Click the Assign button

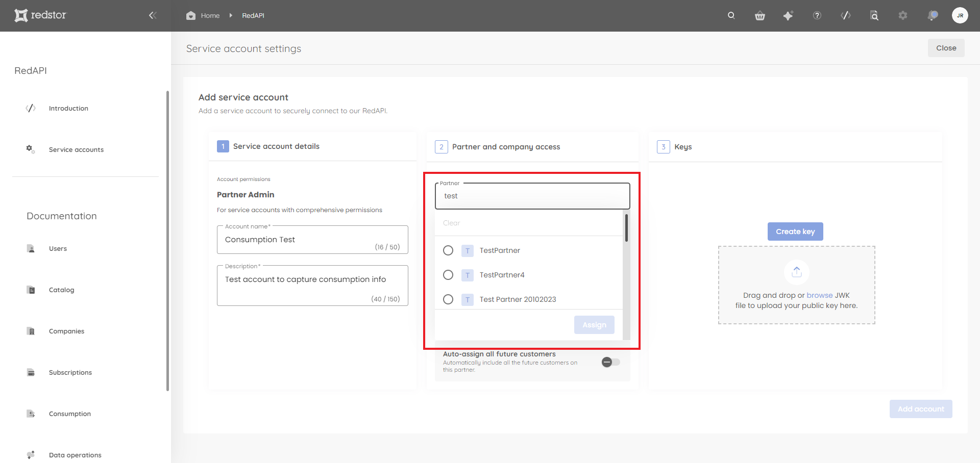[x=594, y=325]
